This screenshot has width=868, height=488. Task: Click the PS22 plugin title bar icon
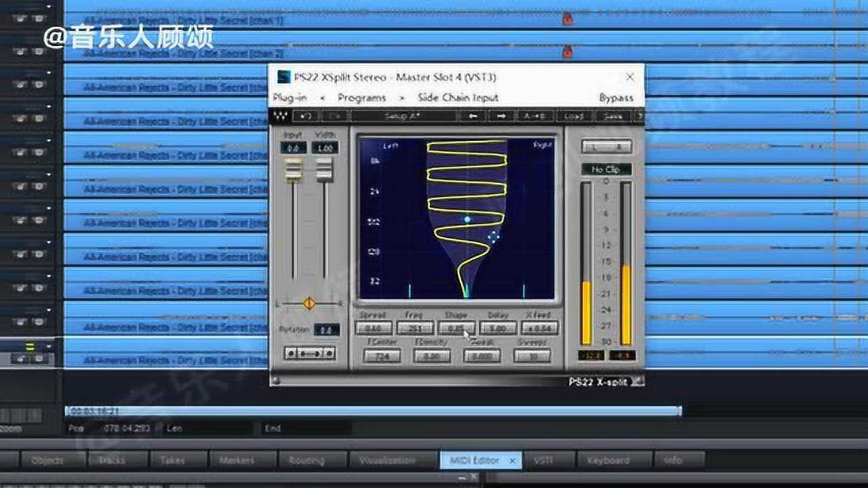(x=284, y=77)
